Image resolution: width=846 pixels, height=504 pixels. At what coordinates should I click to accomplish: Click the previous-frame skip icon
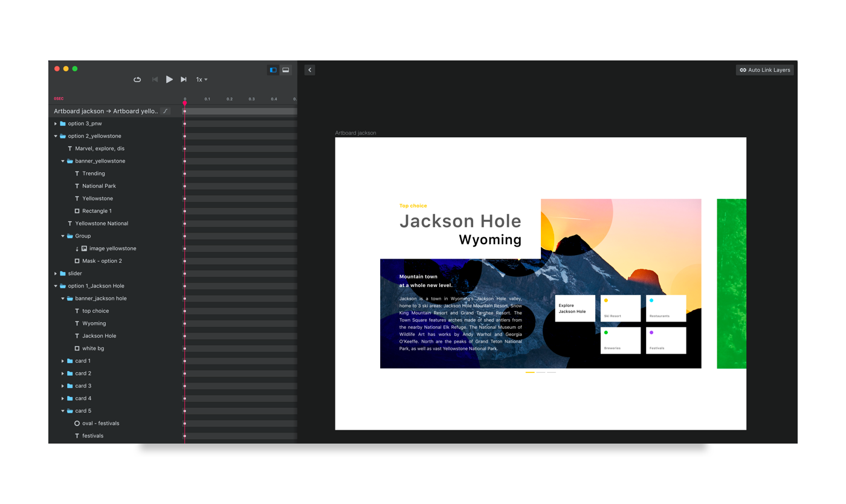tap(155, 79)
